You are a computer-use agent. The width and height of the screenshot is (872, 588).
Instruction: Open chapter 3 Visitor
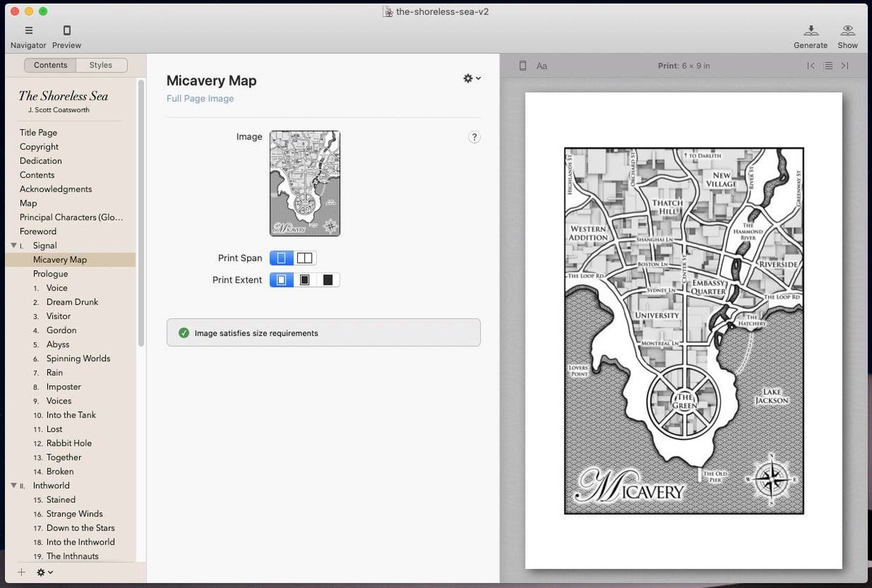click(x=59, y=316)
